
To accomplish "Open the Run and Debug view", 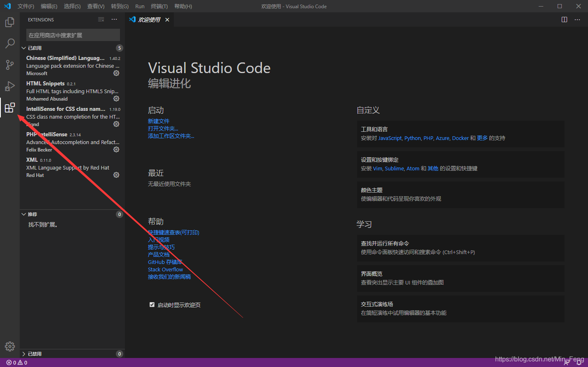I will pos(10,86).
